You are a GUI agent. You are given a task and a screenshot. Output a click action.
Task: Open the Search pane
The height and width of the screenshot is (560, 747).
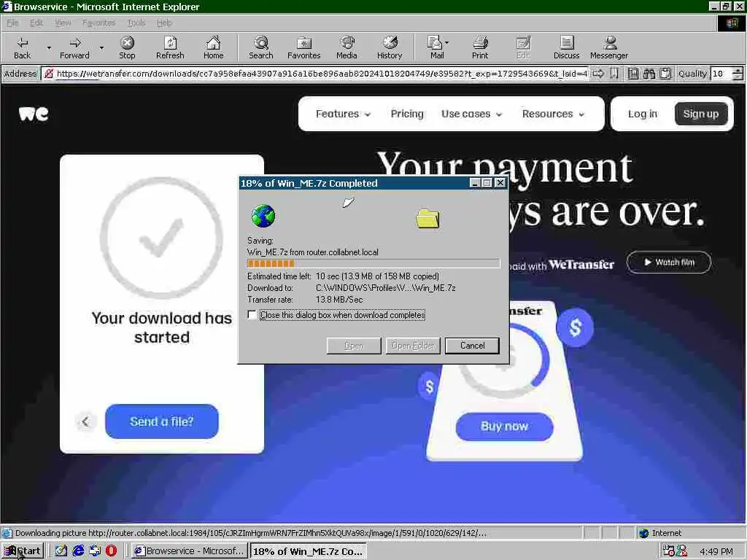pyautogui.click(x=261, y=47)
